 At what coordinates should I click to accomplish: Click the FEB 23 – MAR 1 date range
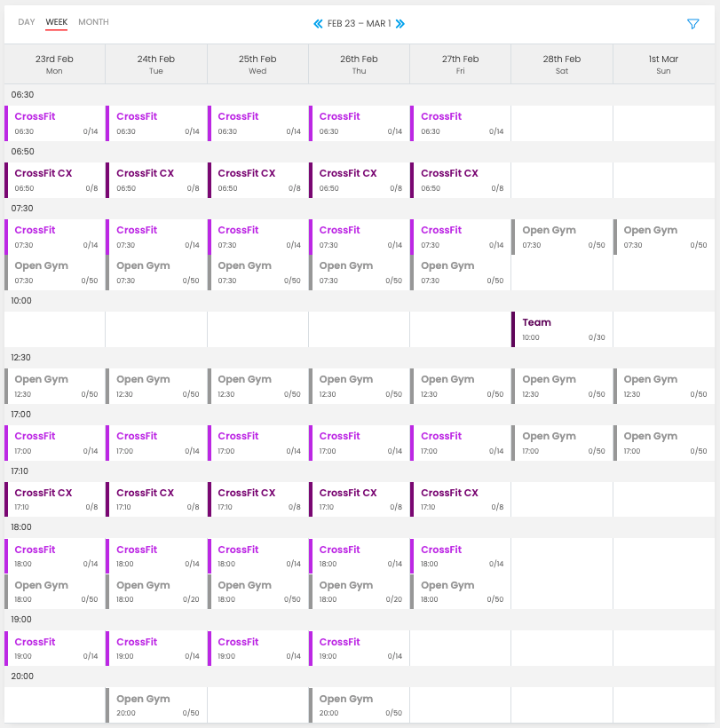[x=359, y=24]
